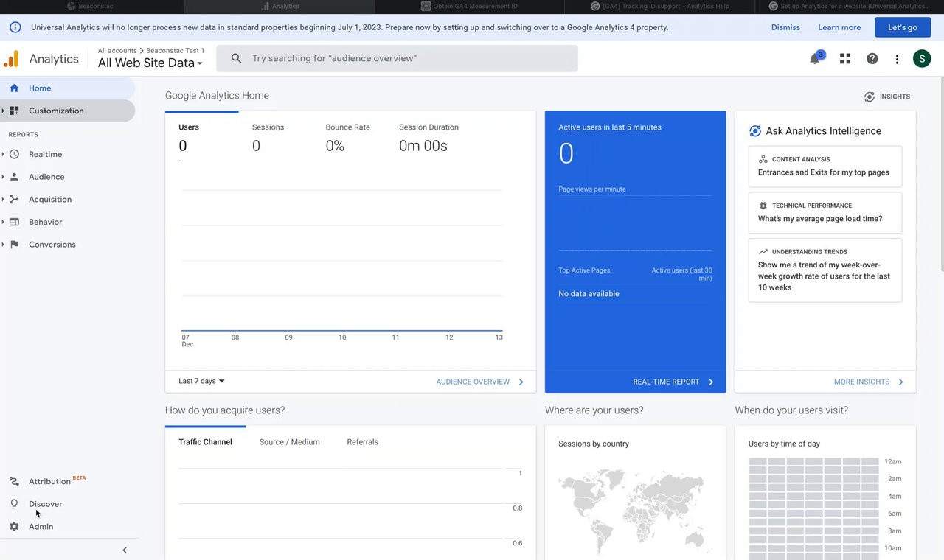
Task: Open the notifications bell icon
Action: 815,59
